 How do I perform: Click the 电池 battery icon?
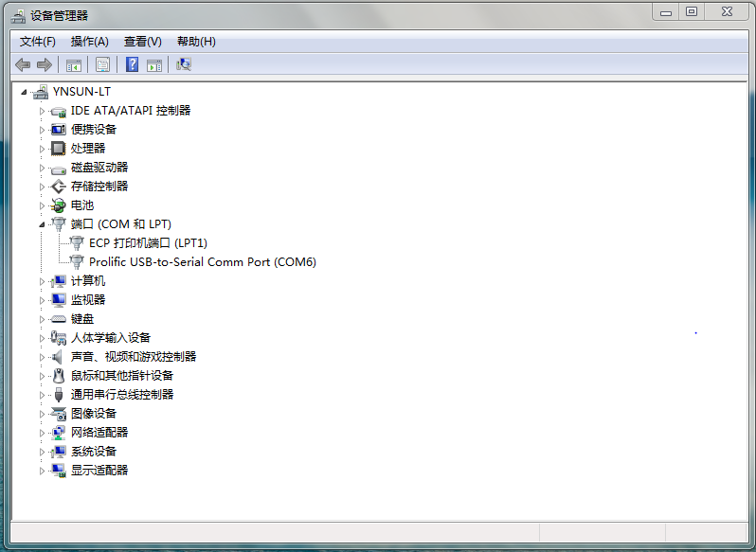tap(59, 205)
